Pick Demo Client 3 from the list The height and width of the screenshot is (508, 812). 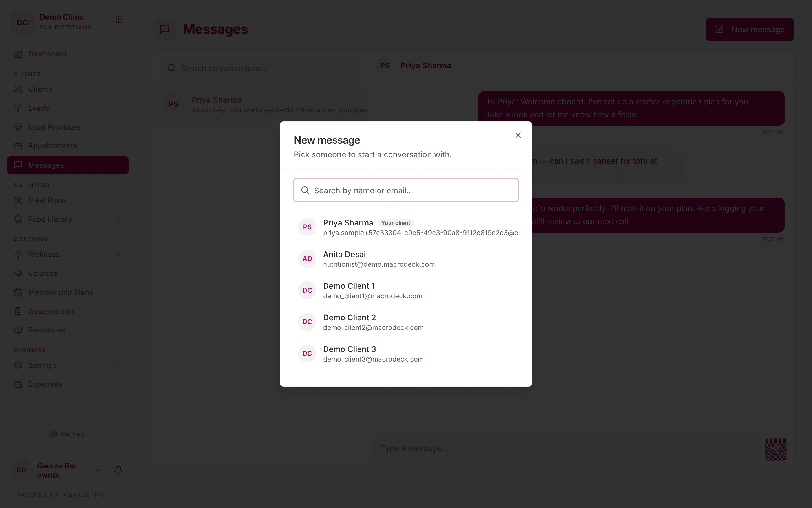pos(406,353)
